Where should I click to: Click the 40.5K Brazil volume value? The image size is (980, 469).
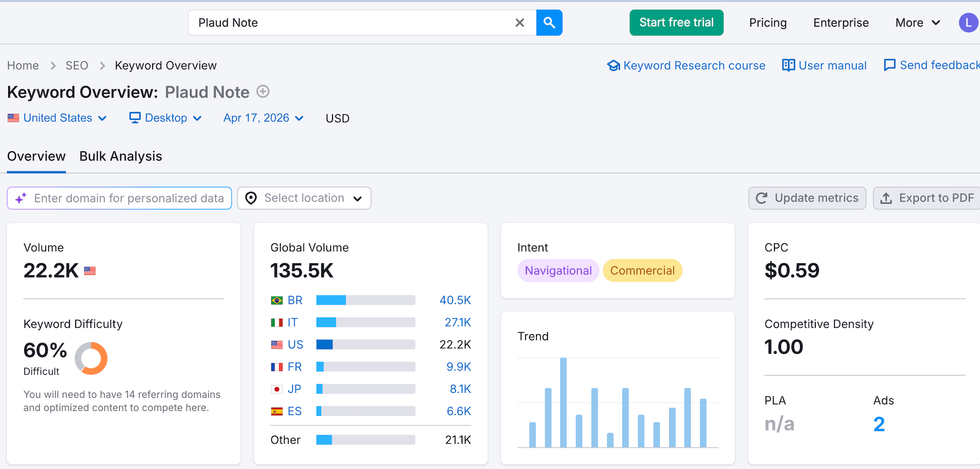tap(455, 300)
